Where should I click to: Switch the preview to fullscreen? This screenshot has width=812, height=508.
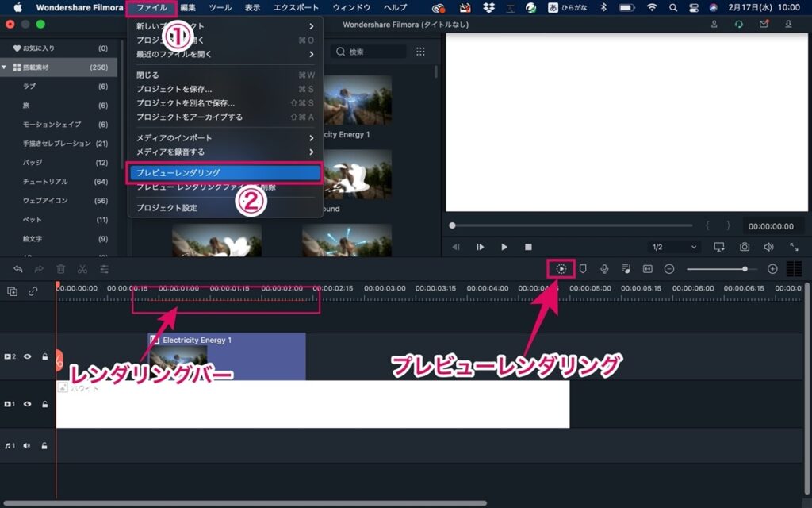click(x=793, y=248)
